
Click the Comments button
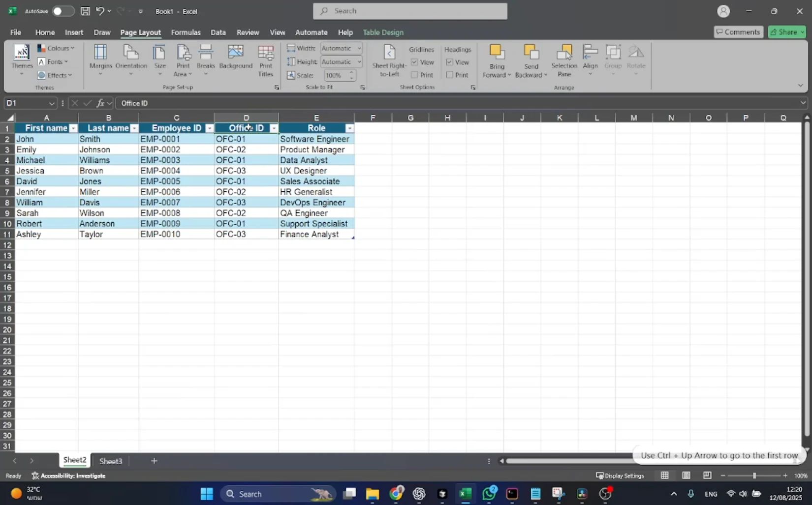point(738,32)
